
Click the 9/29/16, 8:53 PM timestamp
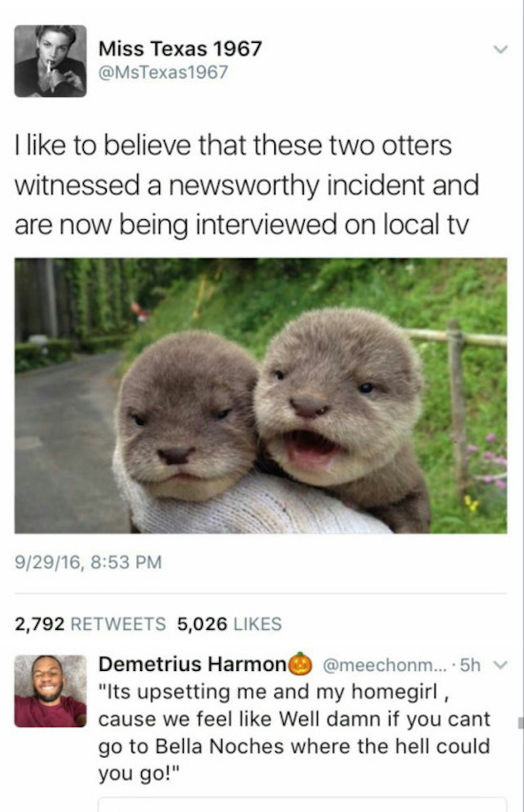pyautogui.click(x=89, y=562)
